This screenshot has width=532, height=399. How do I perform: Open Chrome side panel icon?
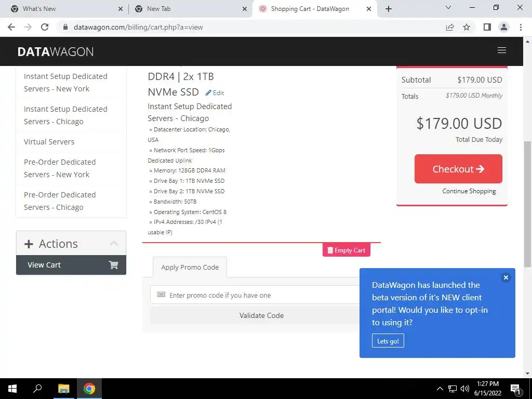coord(487,27)
